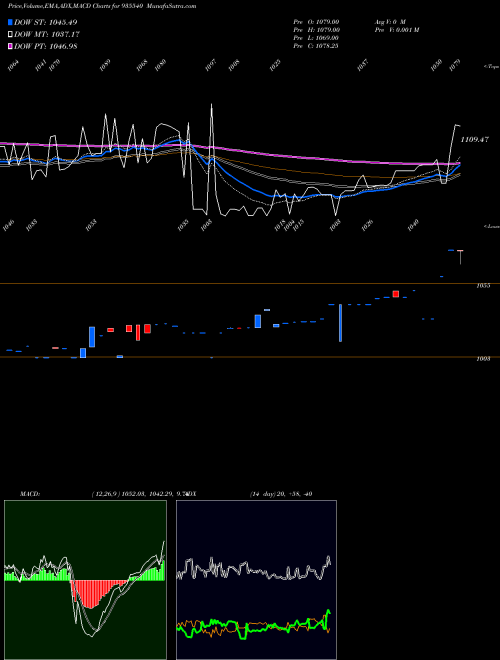Click the 1055 level label on the candlestick chart
The height and width of the screenshot is (660, 500).
[483, 286]
